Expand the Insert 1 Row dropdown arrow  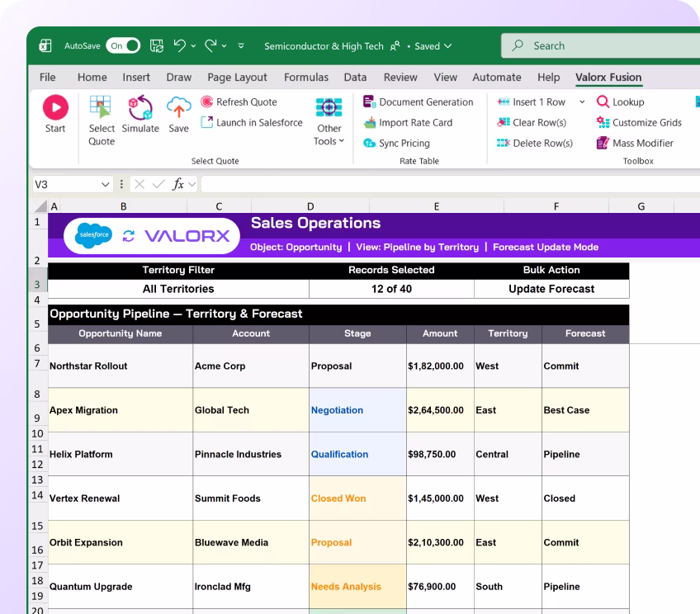[x=582, y=102]
